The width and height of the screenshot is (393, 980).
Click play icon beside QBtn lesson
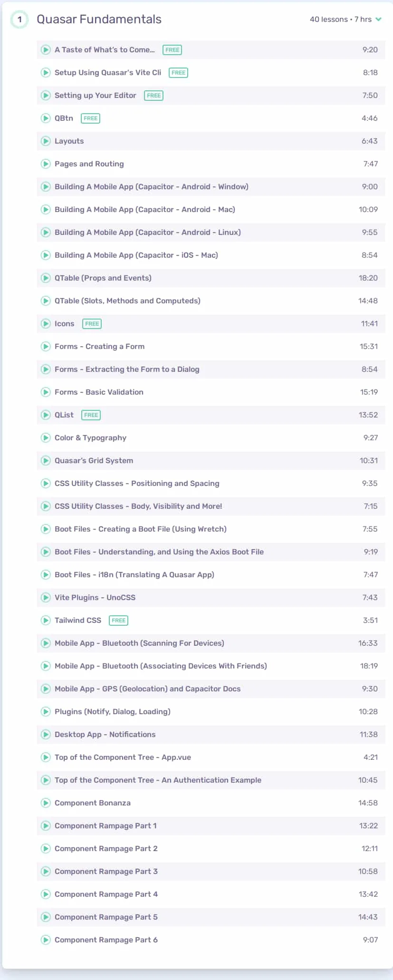pos(46,118)
